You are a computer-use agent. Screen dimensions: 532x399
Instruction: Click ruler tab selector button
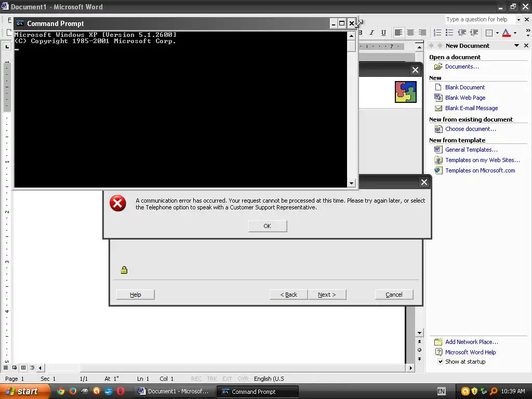click(x=7, y=46)
